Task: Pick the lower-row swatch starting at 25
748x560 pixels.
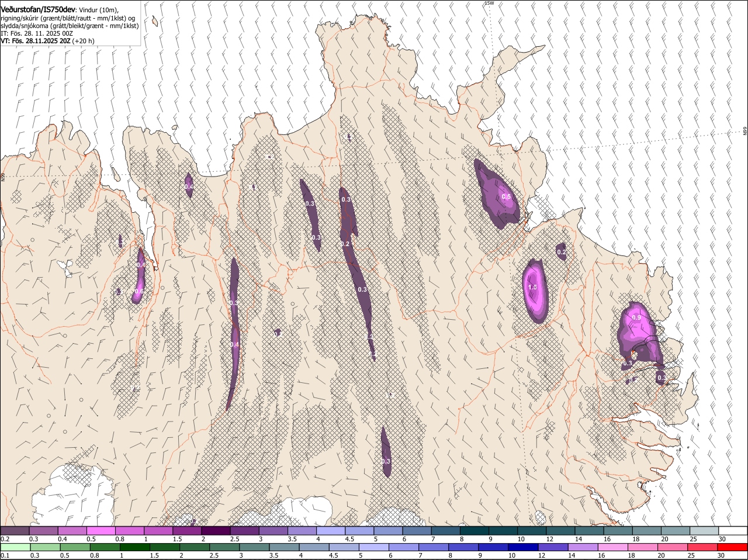Action: (x=702, y=547)
